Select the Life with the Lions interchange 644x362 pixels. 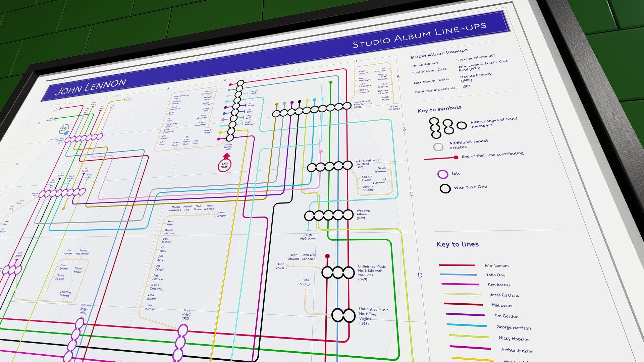click(x=338, y=272)
